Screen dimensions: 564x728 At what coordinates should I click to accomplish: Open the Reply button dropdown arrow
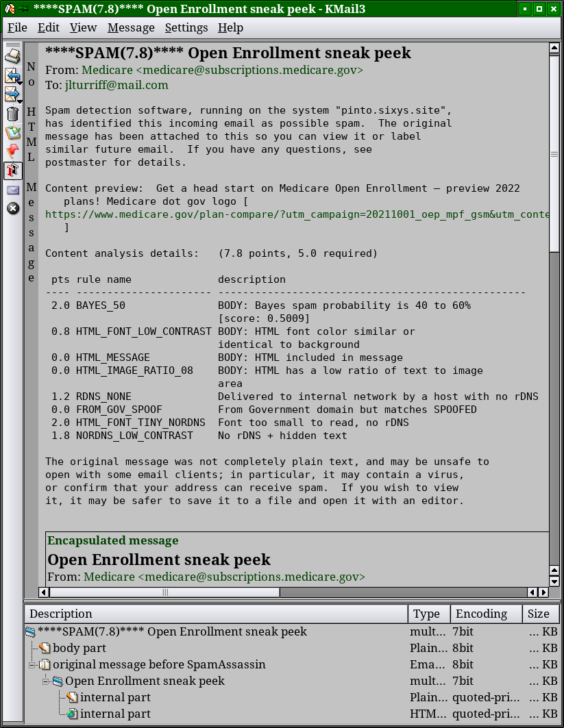[20, 83]
